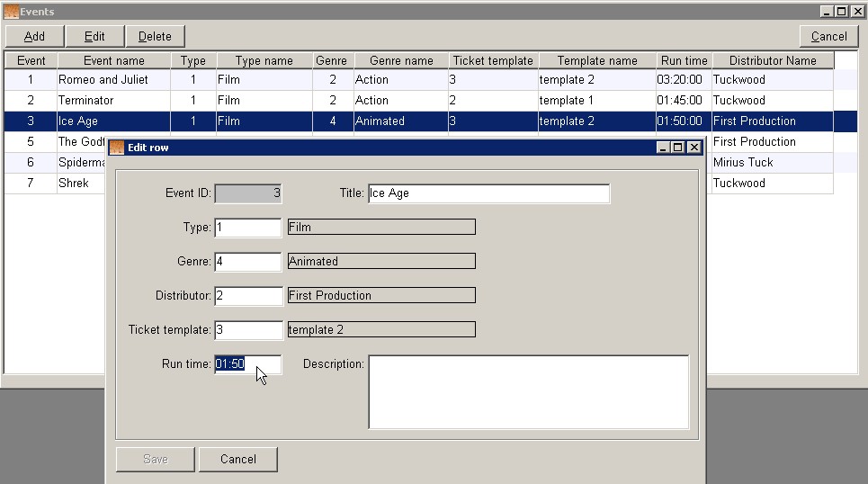Click the Run time column header
This screenshot has height=484, width=868.
pyautogui.click(x=684, y=61)
